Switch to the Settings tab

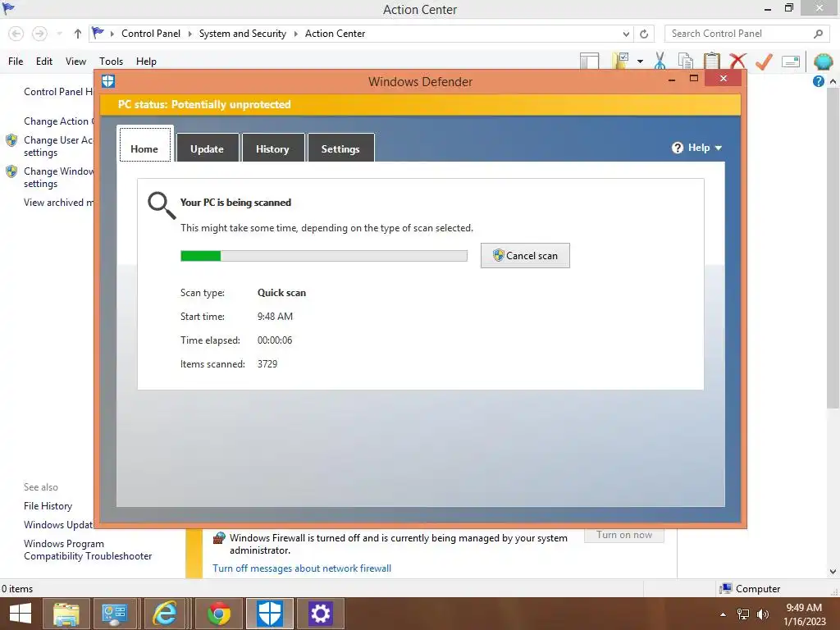[x=340, y=148]
